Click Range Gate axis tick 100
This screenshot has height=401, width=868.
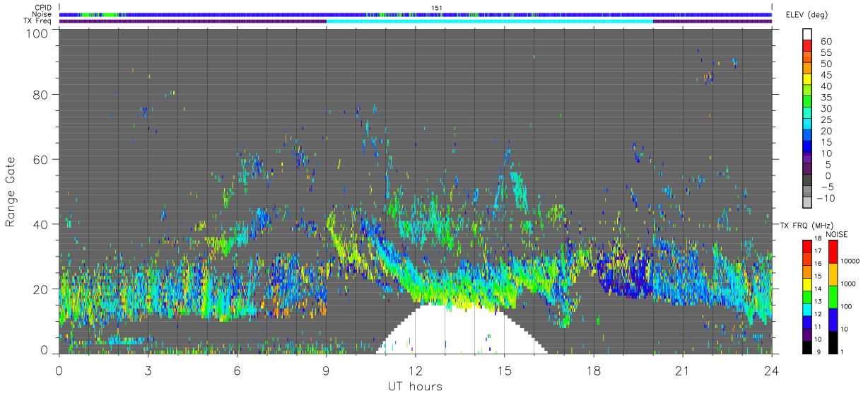(x=37, y=33)
